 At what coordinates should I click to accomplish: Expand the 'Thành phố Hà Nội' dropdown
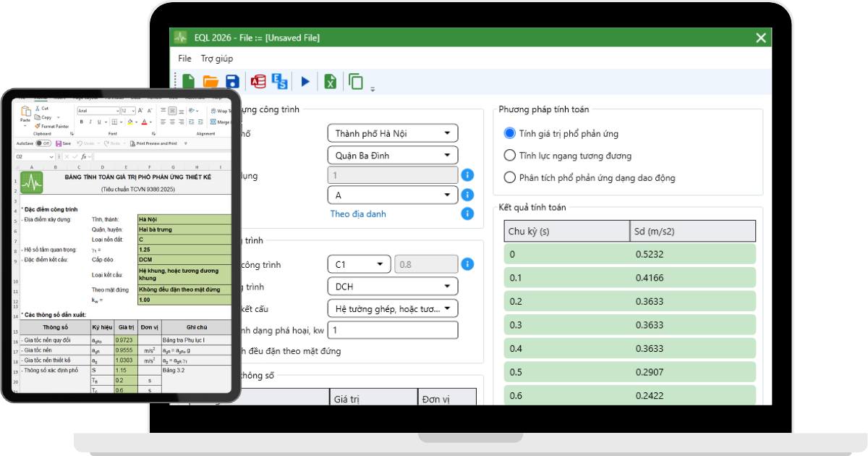point(392,133)
